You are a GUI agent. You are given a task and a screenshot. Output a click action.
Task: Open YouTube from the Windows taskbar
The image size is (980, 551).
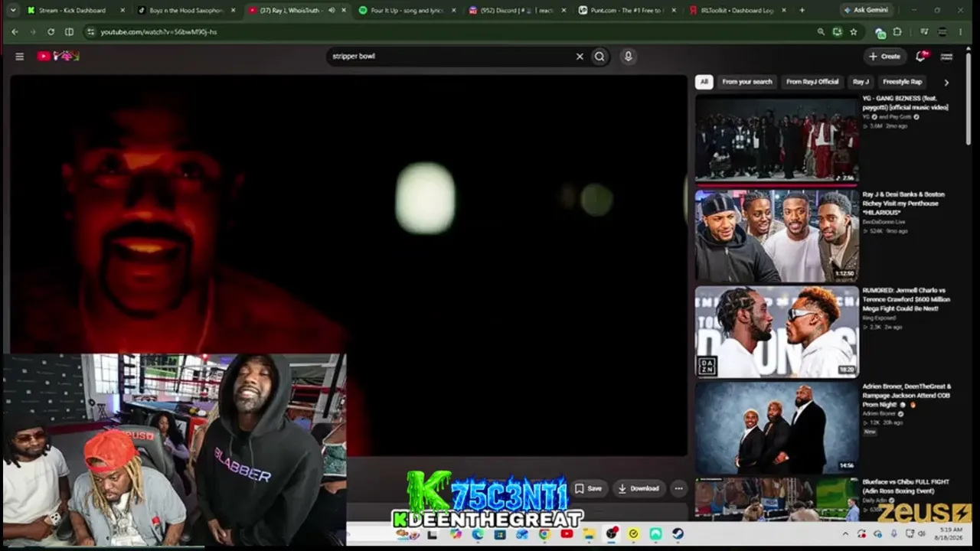tap(567, 533)
